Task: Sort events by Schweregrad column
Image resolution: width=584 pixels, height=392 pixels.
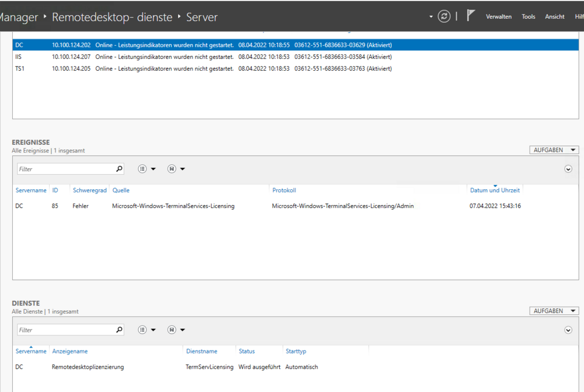Action: (x=89, y=190)
